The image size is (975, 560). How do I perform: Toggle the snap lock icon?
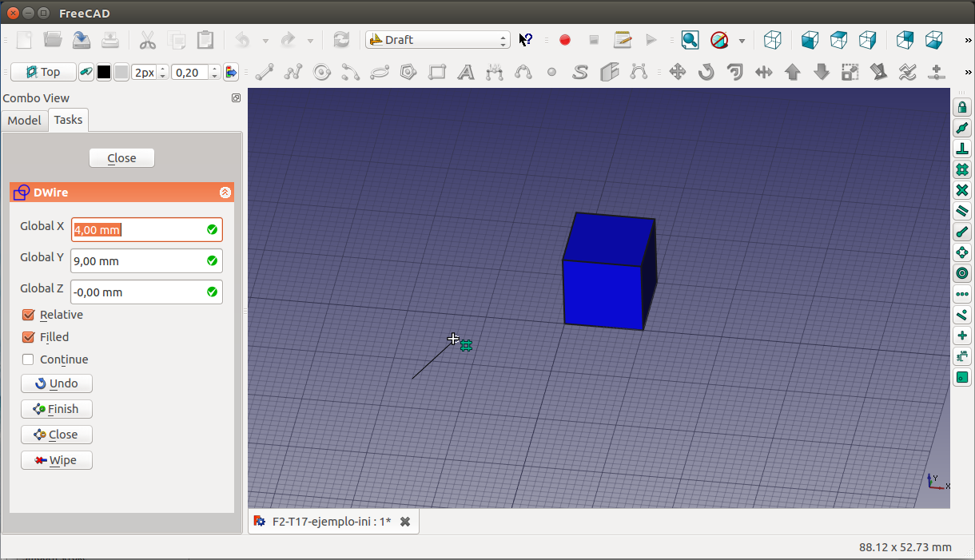tap(962, 107)
